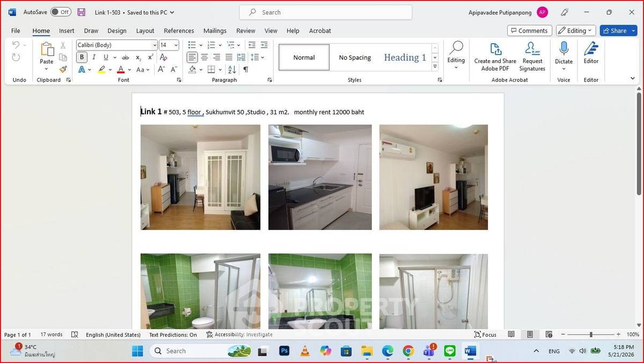644x363 pixels.
Task: Open Photoshop from the taskbar
Action: [x=284, y=351]
